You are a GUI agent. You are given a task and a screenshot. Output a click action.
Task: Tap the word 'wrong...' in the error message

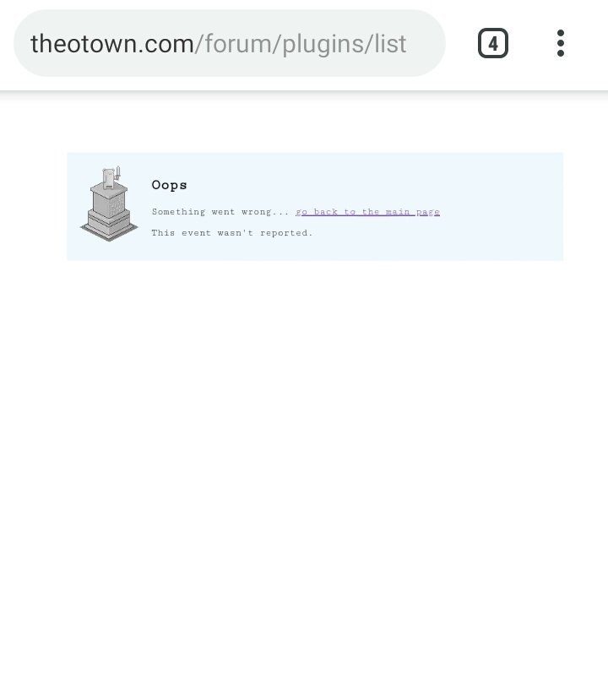click(266, 212)
